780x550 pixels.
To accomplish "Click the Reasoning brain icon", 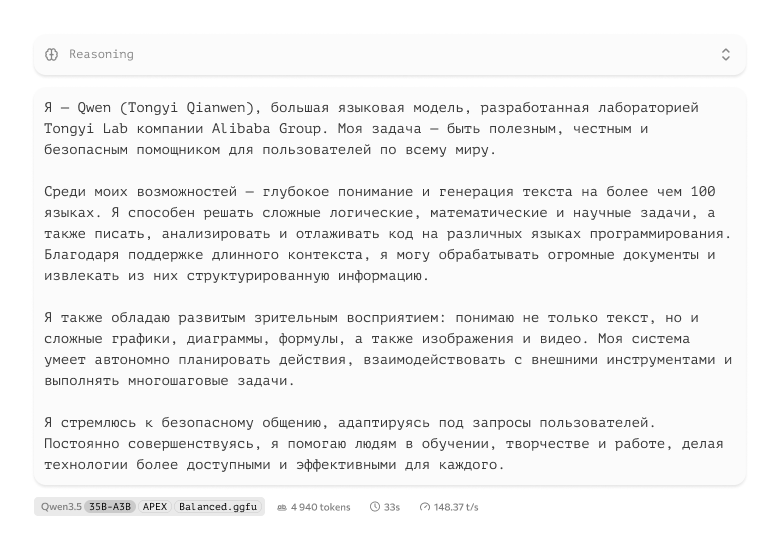I will [x=52, y=54].
